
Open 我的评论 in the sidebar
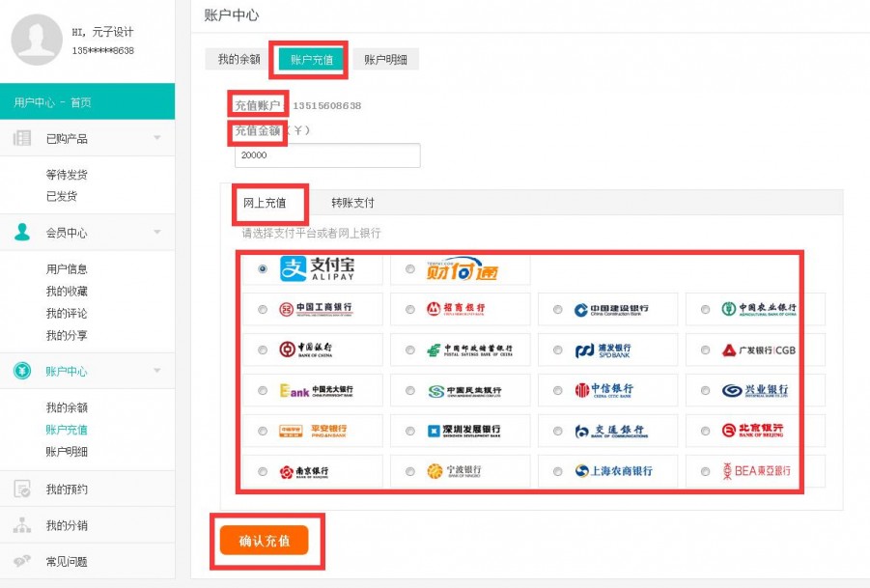coord(67,314)
